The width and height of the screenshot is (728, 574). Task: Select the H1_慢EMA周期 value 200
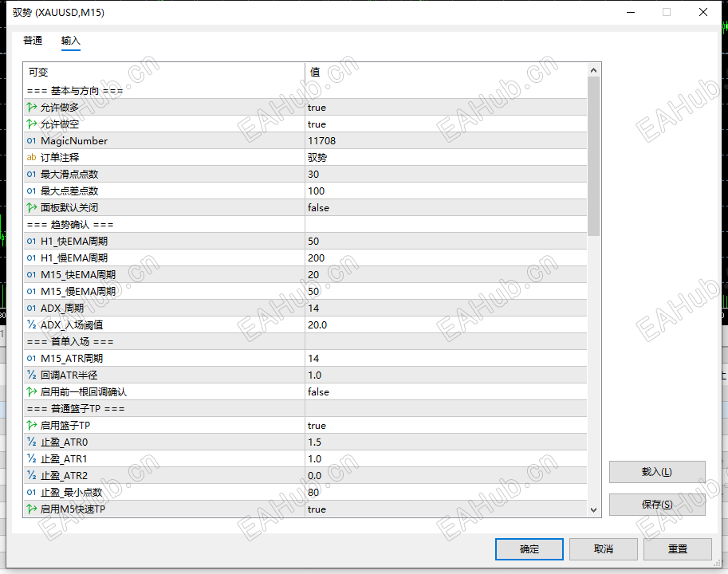[x=317, y=258]
